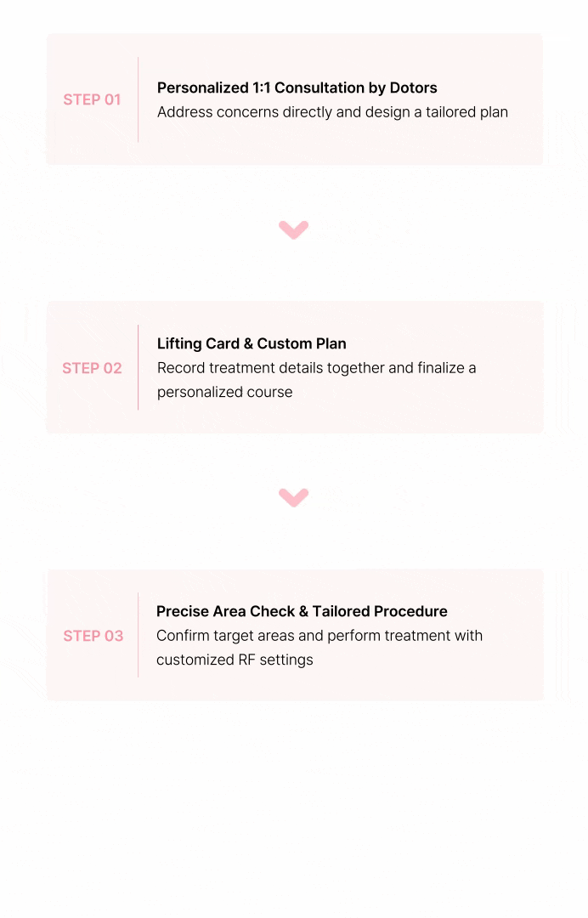The height and width of the screenshot is (918, 588).
Task: Click empty right side of Step 02 card
Action: click(518, 408)
